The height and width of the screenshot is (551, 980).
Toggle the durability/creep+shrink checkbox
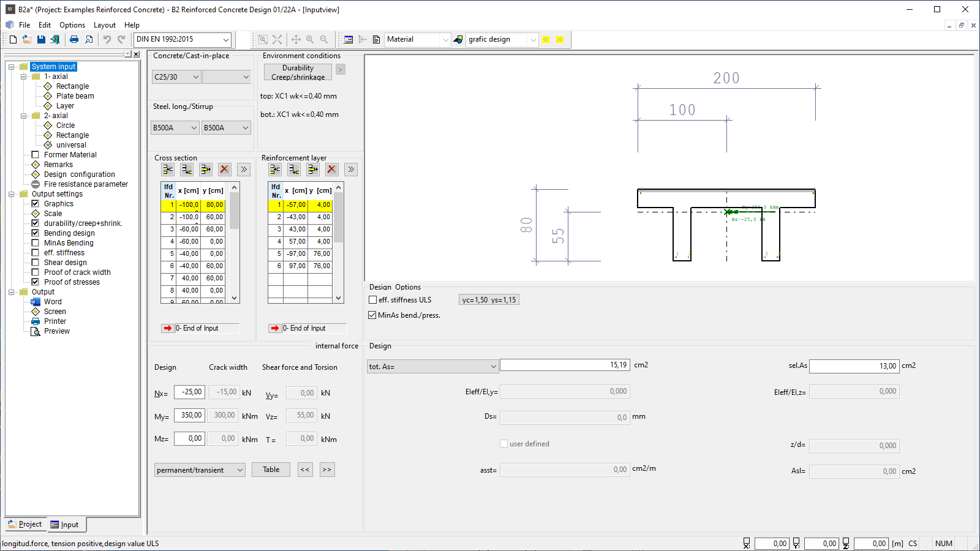coord(36,223)
